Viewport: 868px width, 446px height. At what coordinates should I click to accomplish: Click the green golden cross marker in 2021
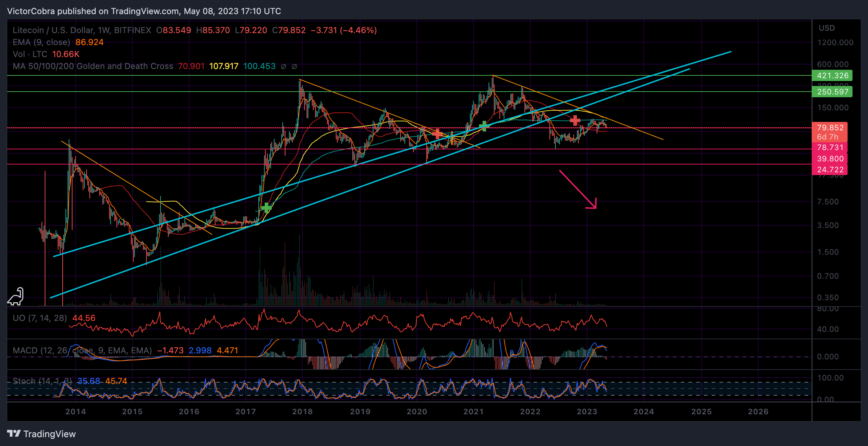484,126
